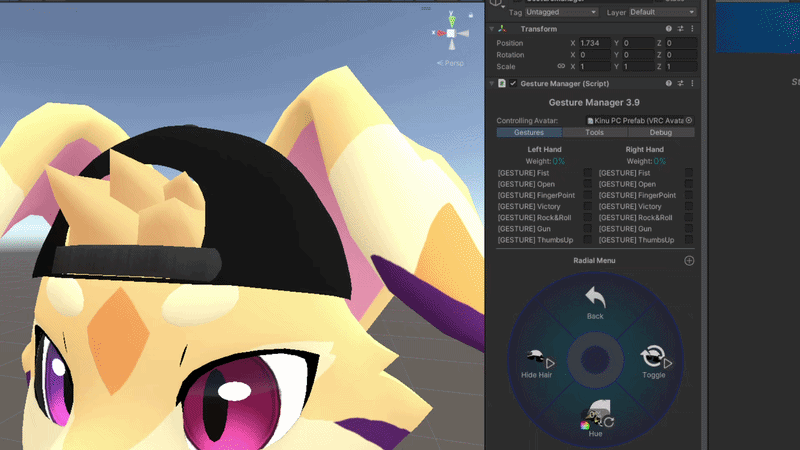This screenshot has height=450, width=800.
Task: Open Transform three-dot context menu
Action: point(692,29)
